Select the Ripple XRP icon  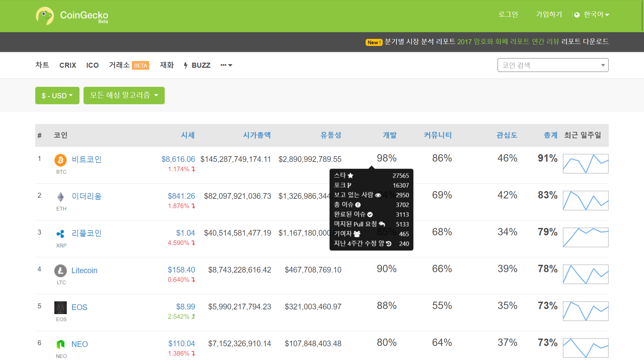point(61,234)
